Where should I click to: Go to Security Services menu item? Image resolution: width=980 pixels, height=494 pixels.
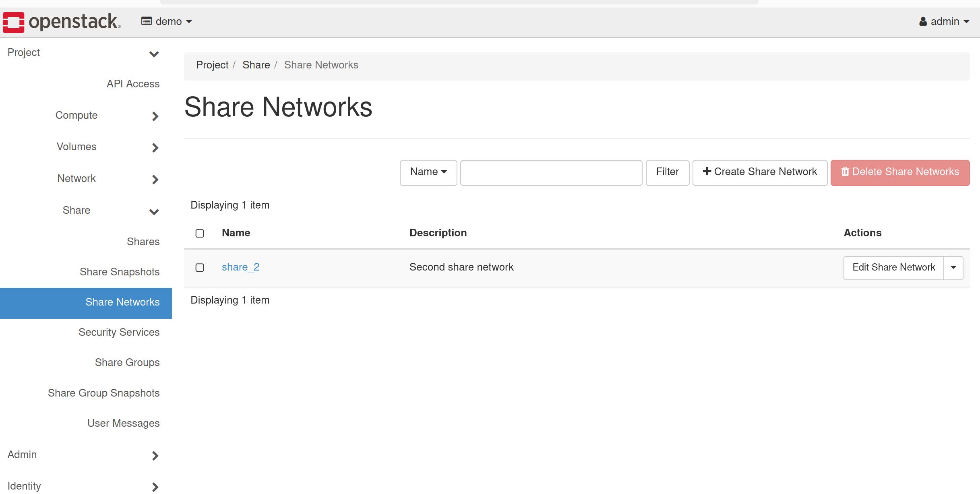click(119, 332)
